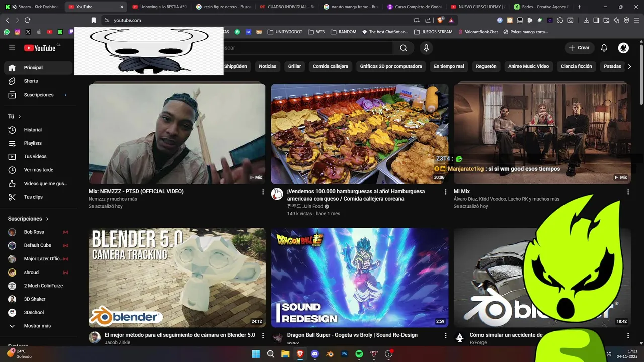Open UNITY/GODOT bookmarks folder
This screenshot has height=362, width=644.
click(285, 32)
